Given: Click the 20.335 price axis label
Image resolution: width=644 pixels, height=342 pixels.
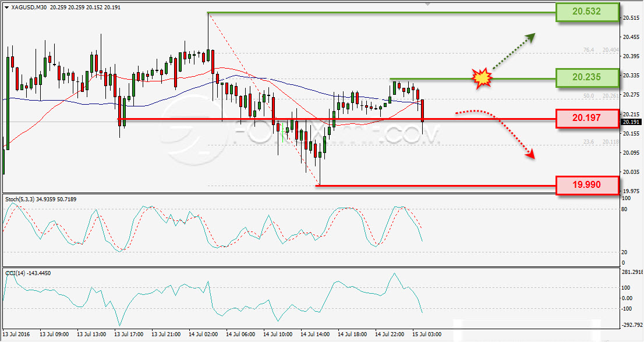Looking at the screenshot, I should click(x=631, y=76).
